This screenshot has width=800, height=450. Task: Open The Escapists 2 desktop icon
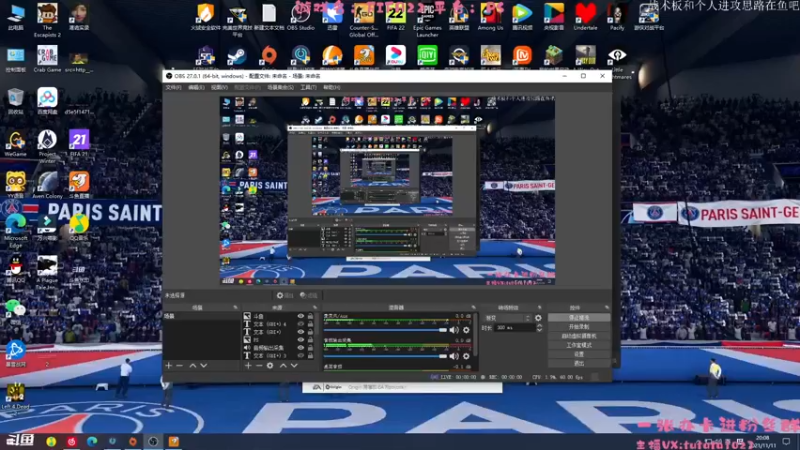coord(47,19)
